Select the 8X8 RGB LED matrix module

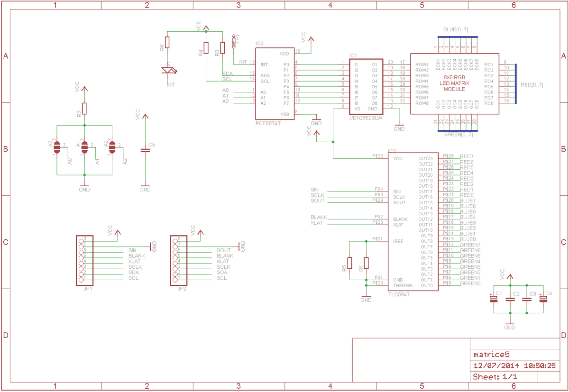(x=454, y=83)
